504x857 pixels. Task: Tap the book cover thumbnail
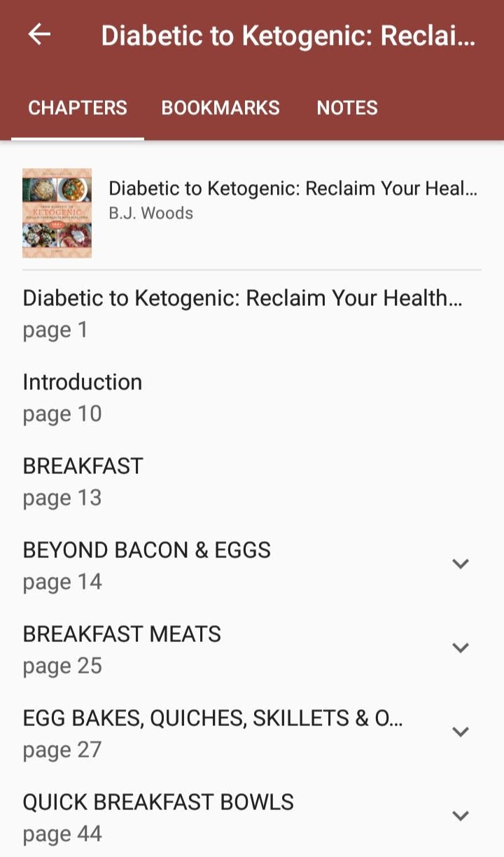click(x=57, y=213)
